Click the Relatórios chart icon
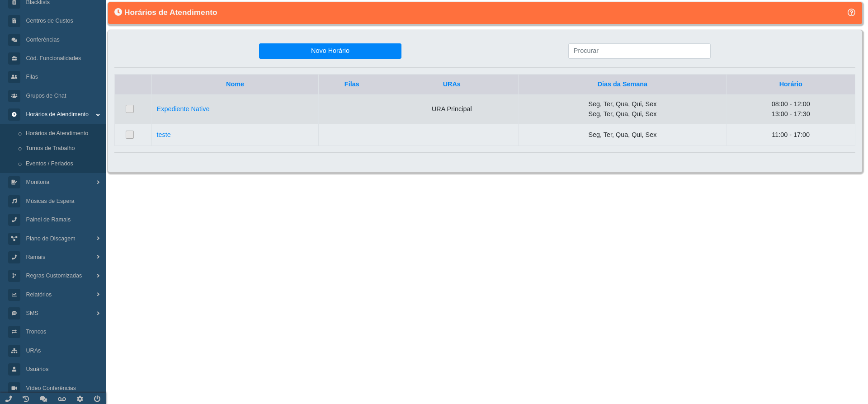The height and width of the screenshot is (404, 868). click(x=14, y=295)
